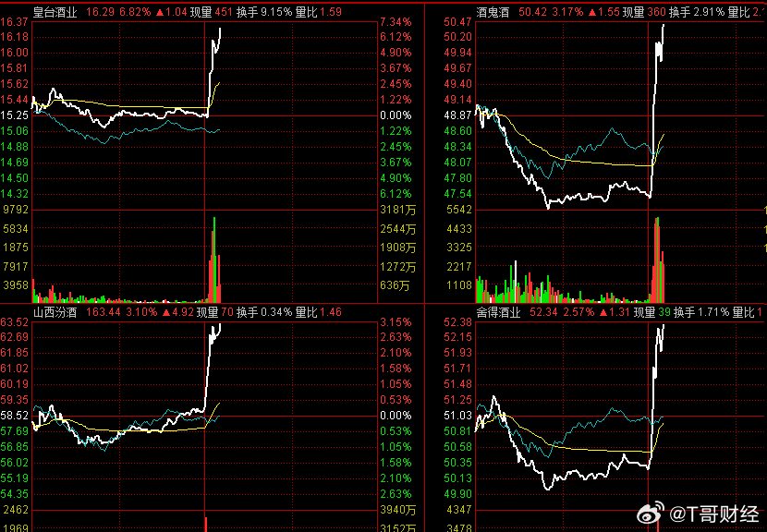Screen dimensions: 767x532
Task: Click the ▲4.92 rise value
Action: click(x=177, y=312)
